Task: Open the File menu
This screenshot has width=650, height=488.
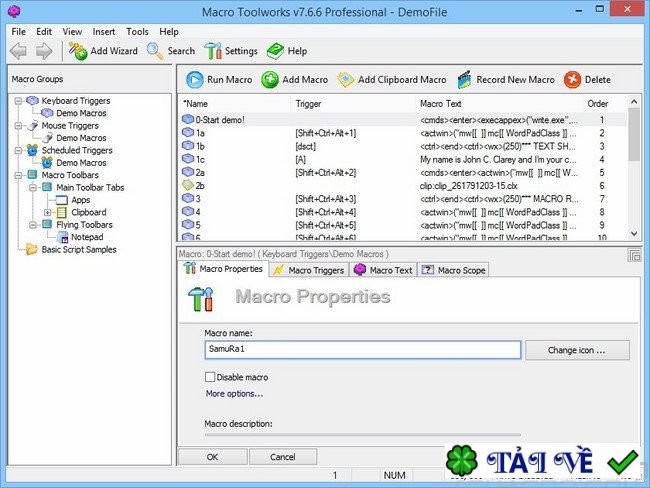Action: 19,32
